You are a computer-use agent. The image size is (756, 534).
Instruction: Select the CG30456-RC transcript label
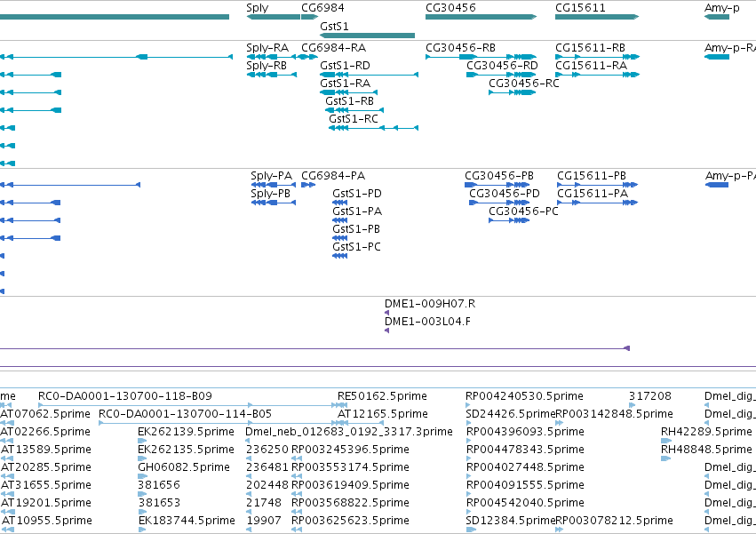(x=524, y=83)
